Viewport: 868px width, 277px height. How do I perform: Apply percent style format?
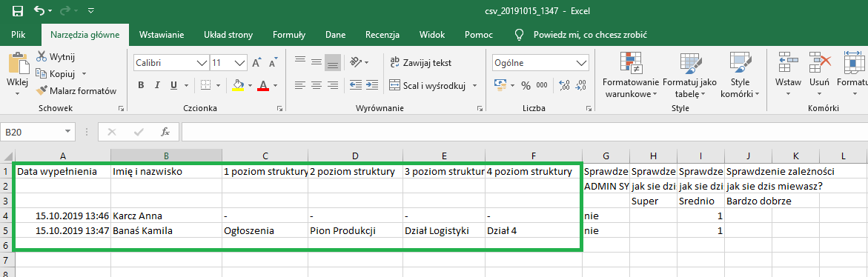coord(526,85)
